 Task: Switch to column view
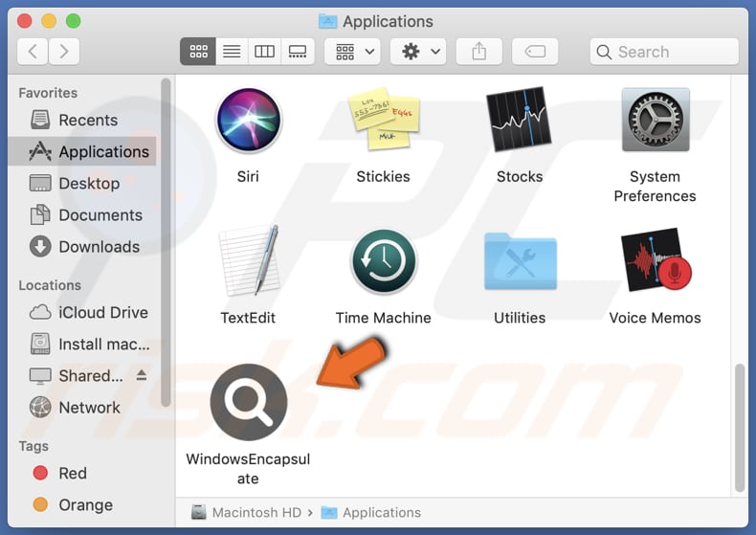click(x=264, y=51)
